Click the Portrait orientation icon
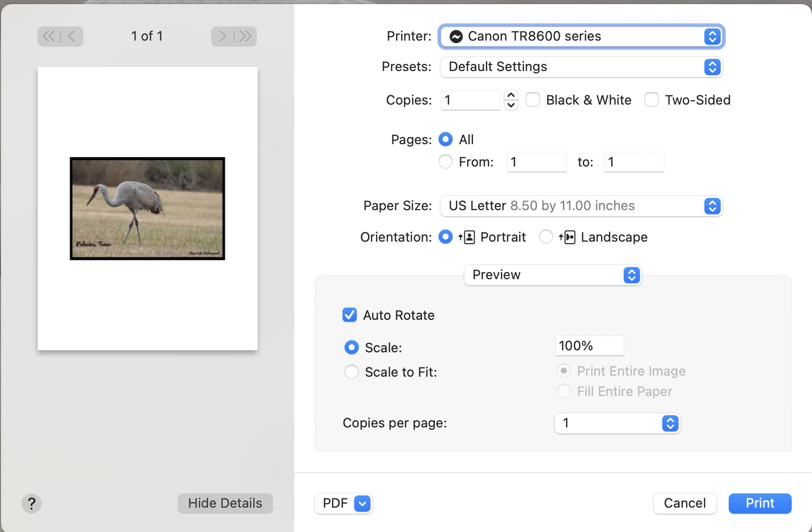The width and height of the screenshot is (812, 532). [467, 237]
